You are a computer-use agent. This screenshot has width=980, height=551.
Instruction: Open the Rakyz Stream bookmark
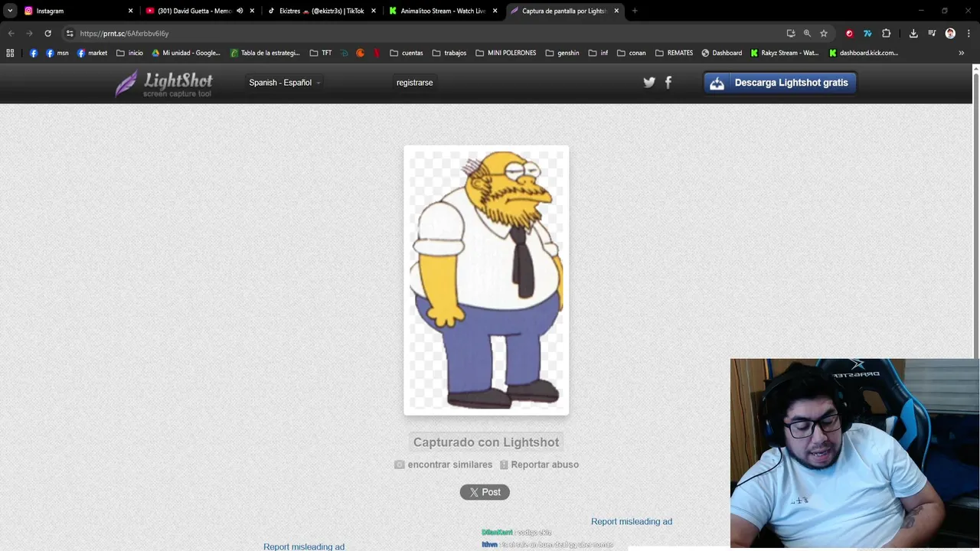click(785, 53)
